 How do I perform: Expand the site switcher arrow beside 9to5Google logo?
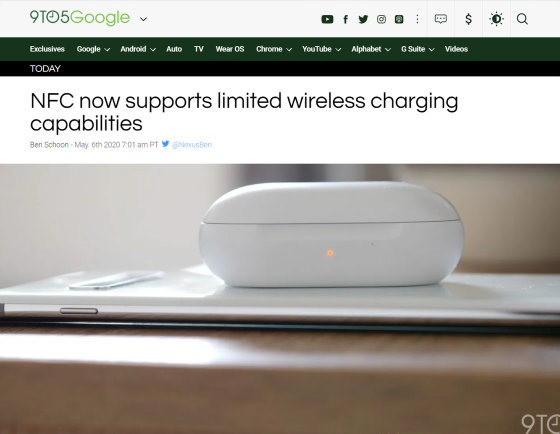(x=144, y=19)
